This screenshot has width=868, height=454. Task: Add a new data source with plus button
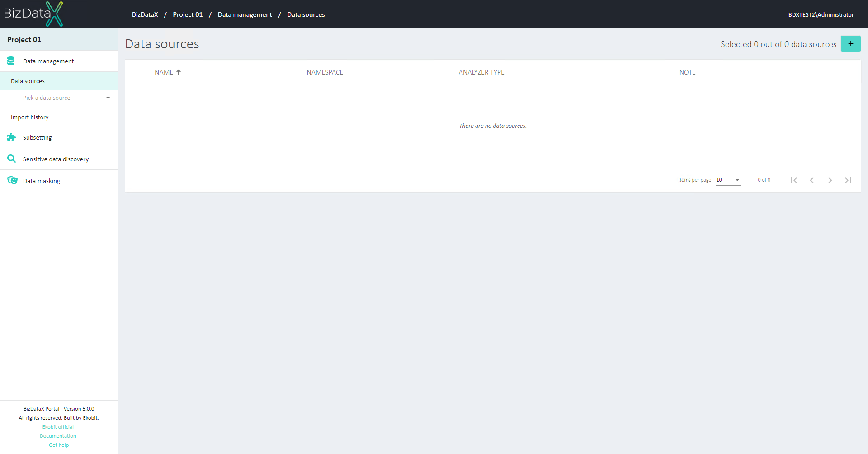(850, 44)
